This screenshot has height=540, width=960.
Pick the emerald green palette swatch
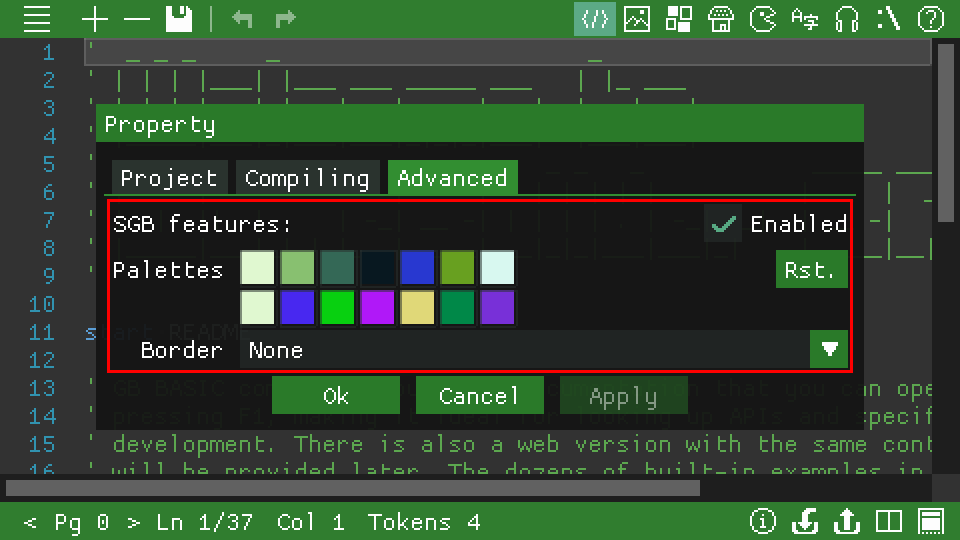tap(457, 307)
